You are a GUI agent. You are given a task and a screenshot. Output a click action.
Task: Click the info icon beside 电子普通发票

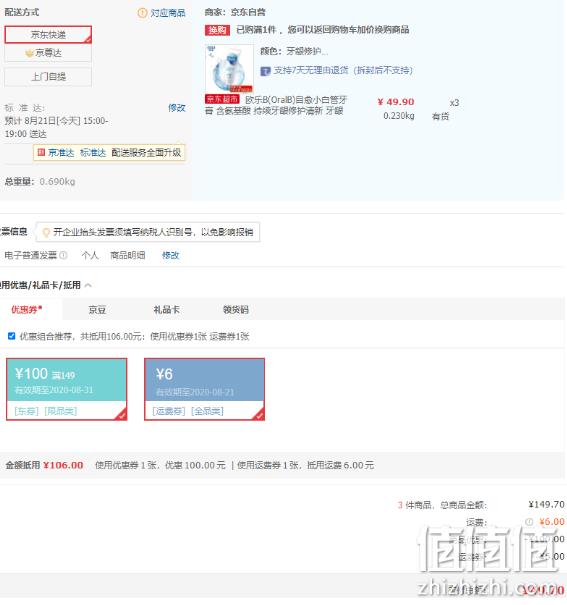pos(63,255)
